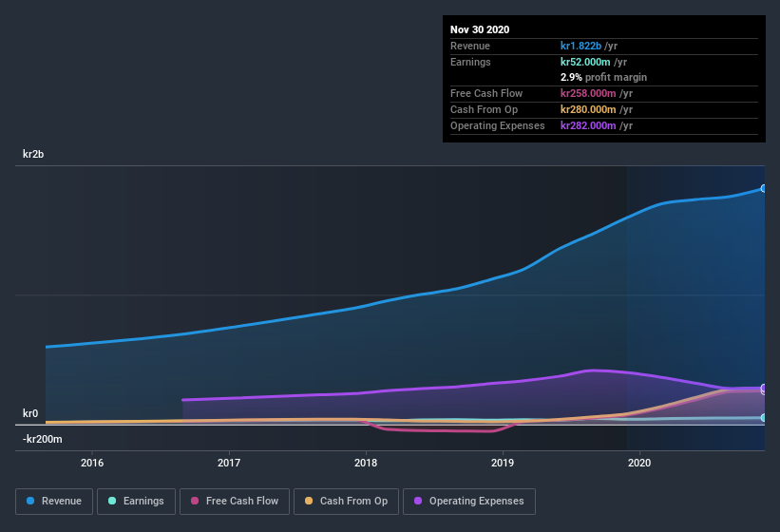
Task: Click the Operating Expenses label in tooltip
Action: (x=498, y=125)
